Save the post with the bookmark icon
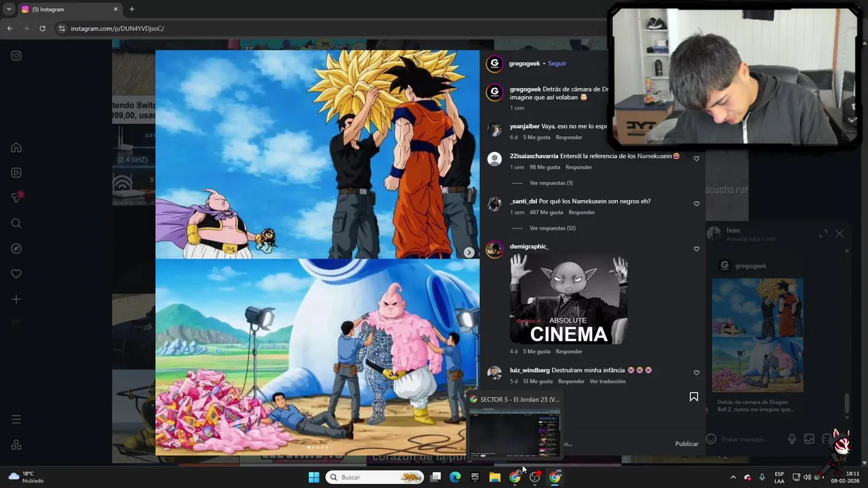The height and width of the screenshot is (488, 868). click(694, 396)
